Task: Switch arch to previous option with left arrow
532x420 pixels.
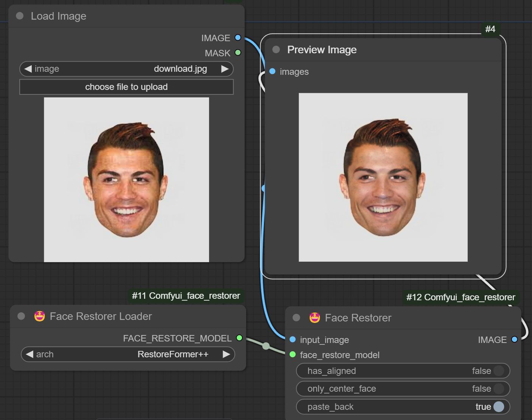Action: (29, 354)
